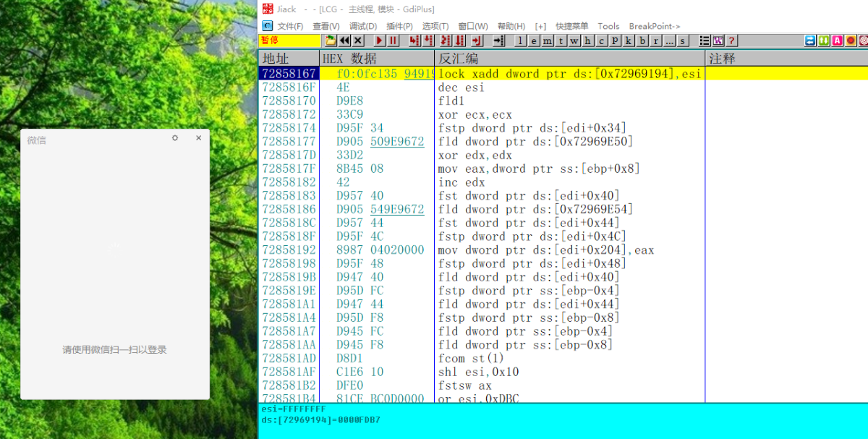Click the Execute Till Return icon
Viewport: 868px width, 439px height.
pos(477,41)
